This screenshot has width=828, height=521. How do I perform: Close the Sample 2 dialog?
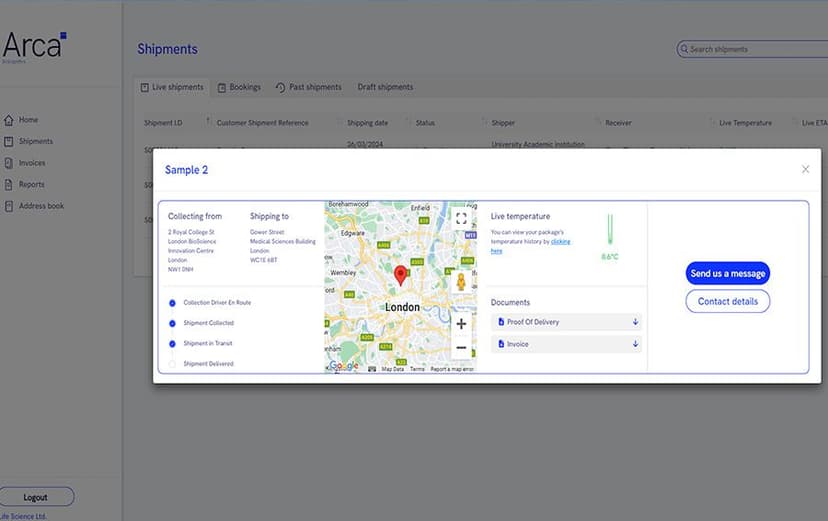click(x=805, y=169)
